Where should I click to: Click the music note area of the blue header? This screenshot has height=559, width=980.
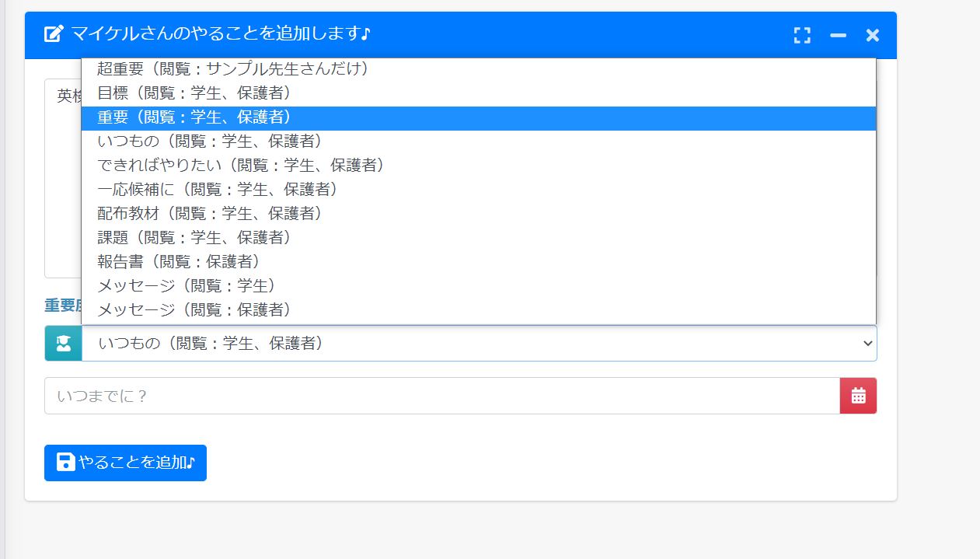point(364,34)
